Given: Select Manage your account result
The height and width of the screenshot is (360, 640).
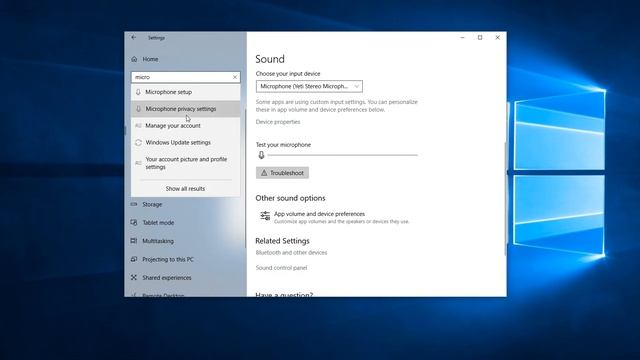Looking at the screenshot, I should (186, 126).
